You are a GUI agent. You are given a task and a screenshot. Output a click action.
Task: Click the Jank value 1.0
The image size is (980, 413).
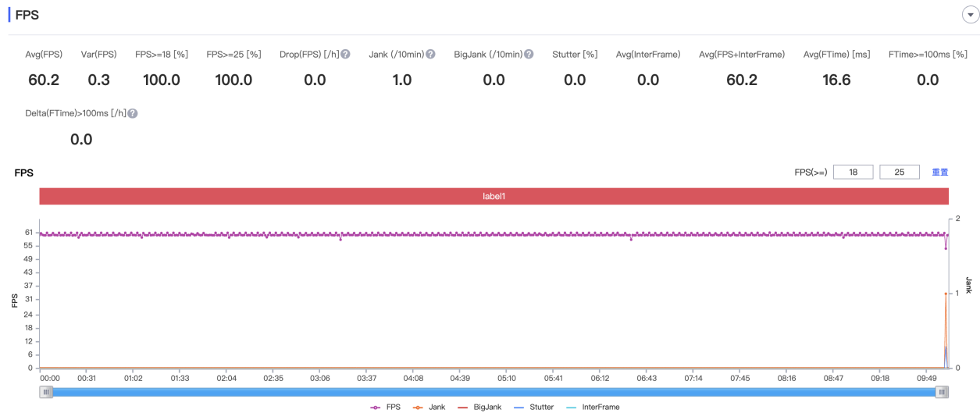point(401,80)
